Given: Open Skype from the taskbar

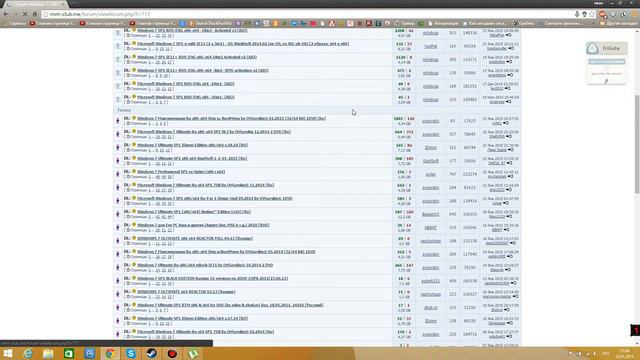Looking at the screenshot, I should coord(131,353).
